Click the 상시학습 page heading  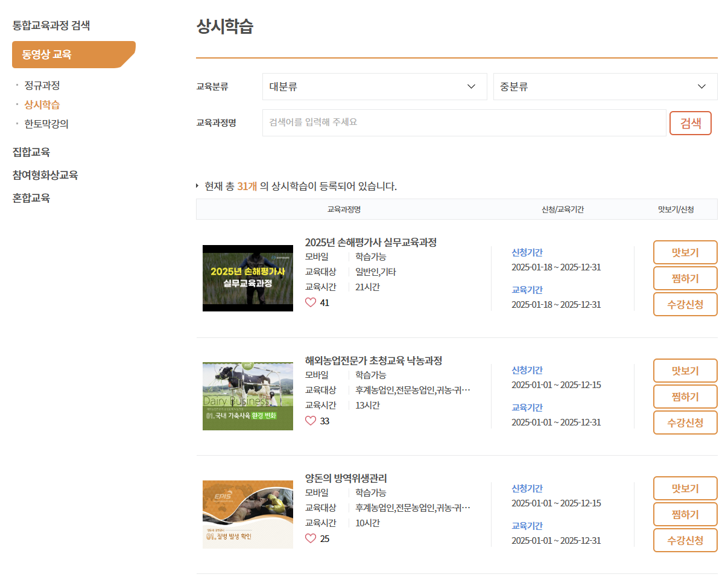[x=225, y=27]
